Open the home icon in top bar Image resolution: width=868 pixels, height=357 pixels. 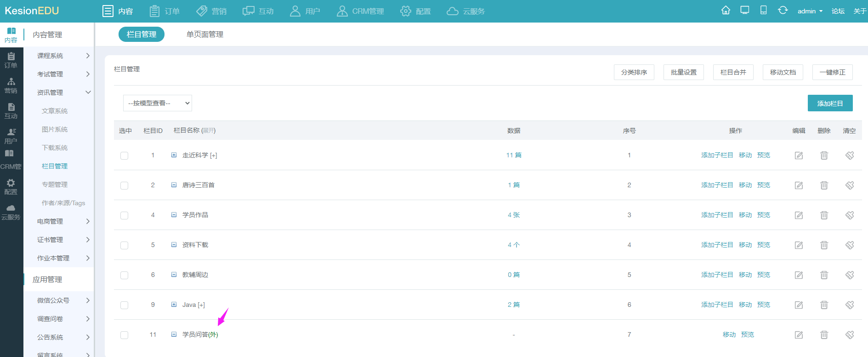coord(726,10)
